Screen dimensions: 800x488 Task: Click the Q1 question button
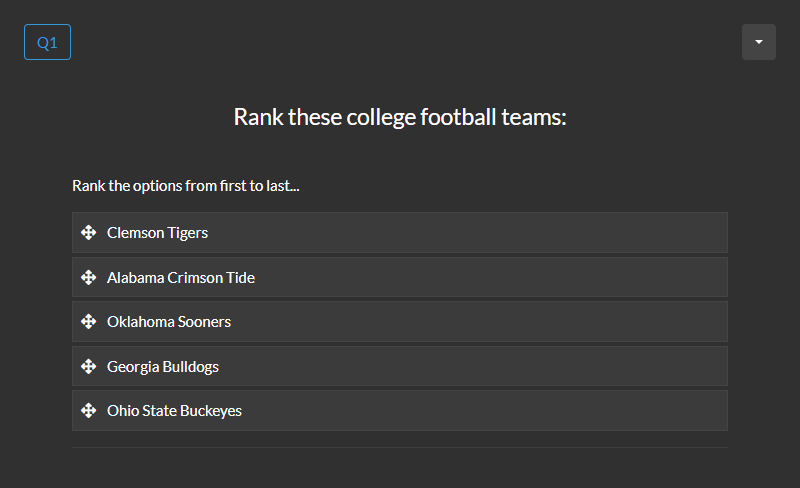[47, 42]
